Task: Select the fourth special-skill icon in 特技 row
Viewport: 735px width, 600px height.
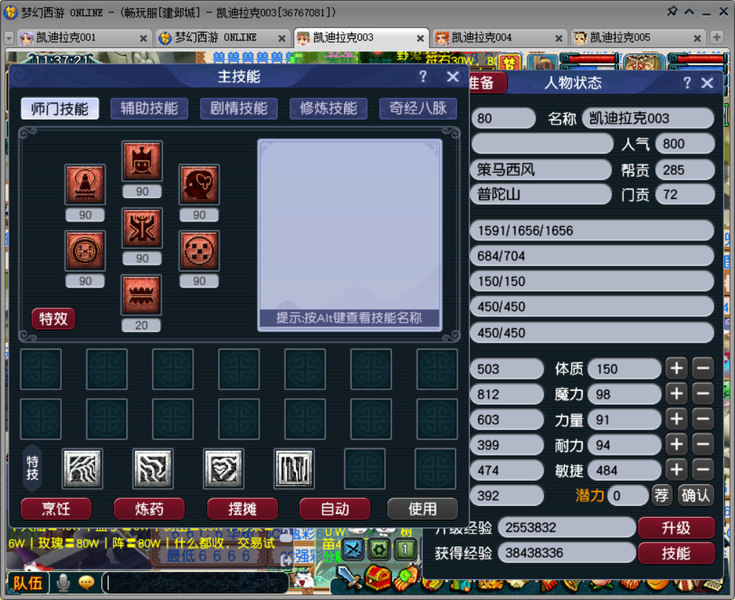Action: coord(294,468)
